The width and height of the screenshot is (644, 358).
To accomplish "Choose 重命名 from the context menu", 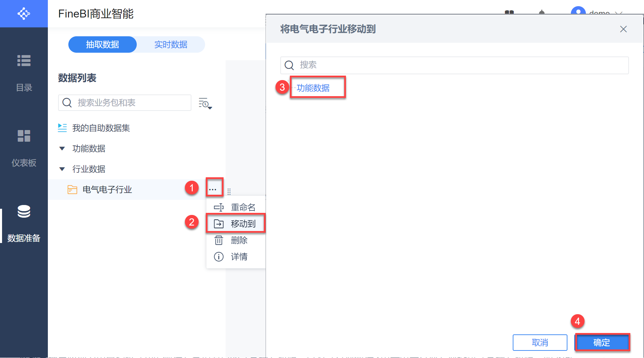I will [243, 207].
